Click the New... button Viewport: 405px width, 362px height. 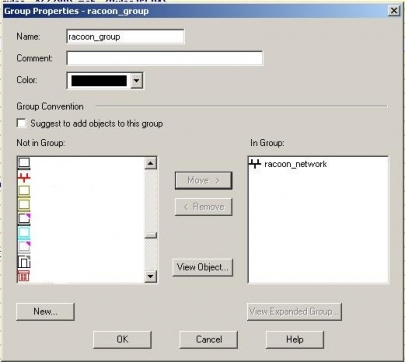(x=45, y=311)
